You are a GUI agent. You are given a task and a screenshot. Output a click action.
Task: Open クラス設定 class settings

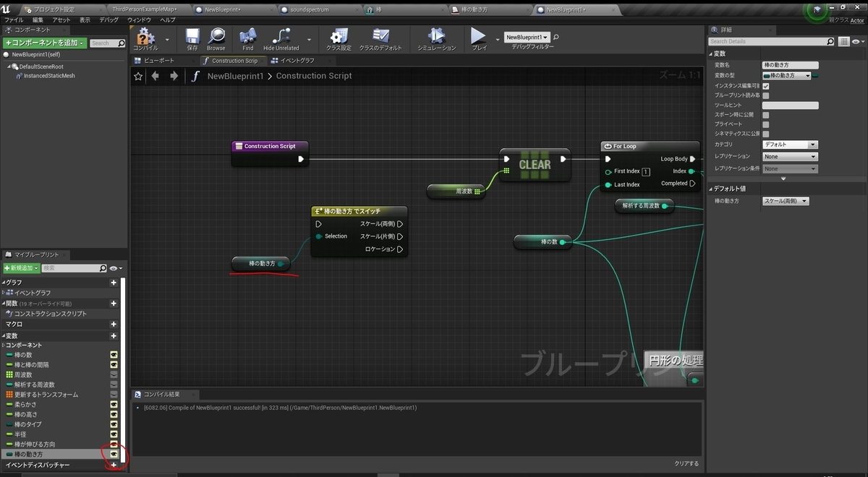click(x=339, y=38)
